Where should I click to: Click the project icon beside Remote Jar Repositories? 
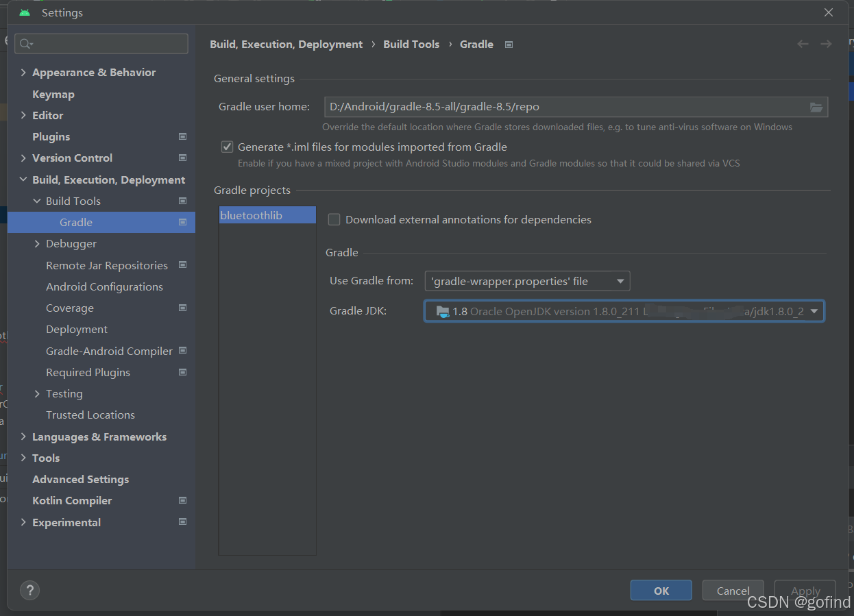[x=182, y=264]
